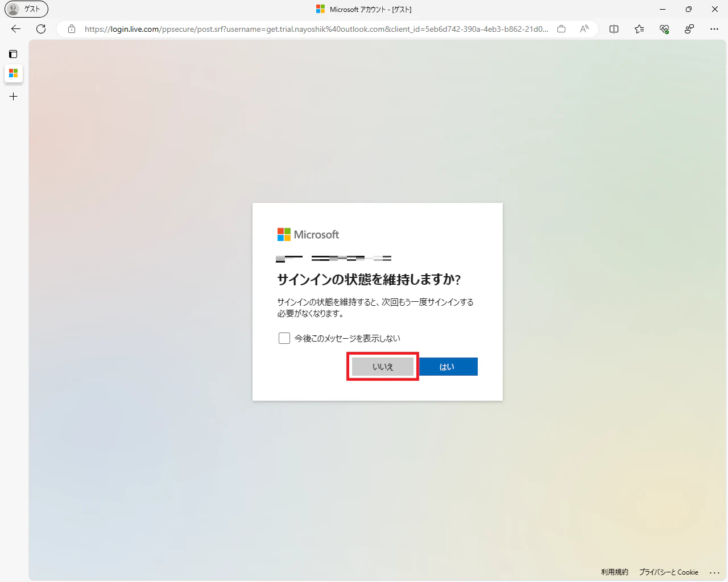Close the Edge browser window
The width and height of the screenshot is (728, 582).
pyautogui.click(x=715, y=9)
